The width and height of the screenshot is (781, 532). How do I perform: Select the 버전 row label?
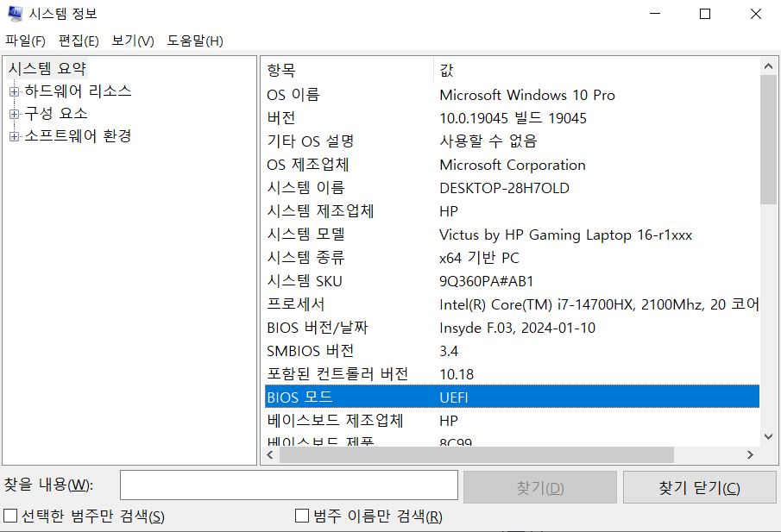click(281, 118)
